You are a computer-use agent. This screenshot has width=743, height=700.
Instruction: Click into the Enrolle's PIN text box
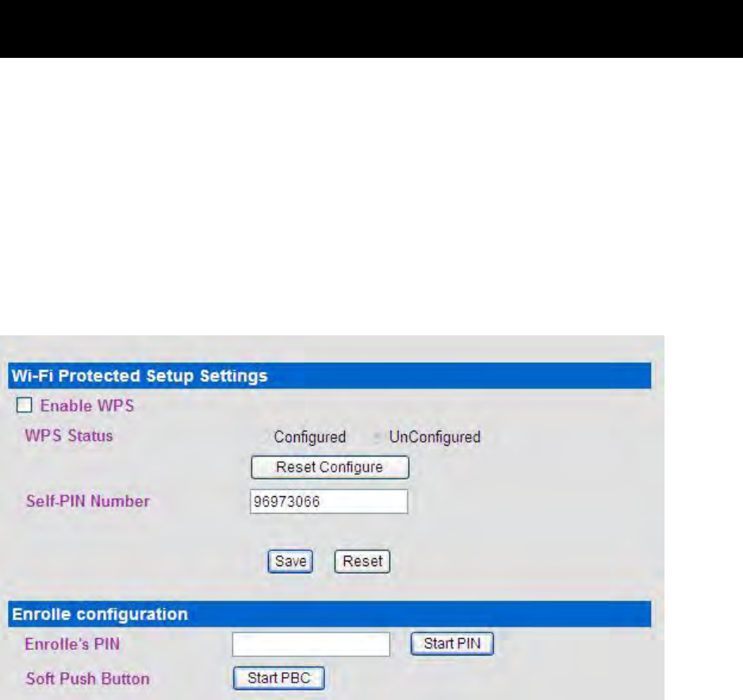[x=311, y=645]
